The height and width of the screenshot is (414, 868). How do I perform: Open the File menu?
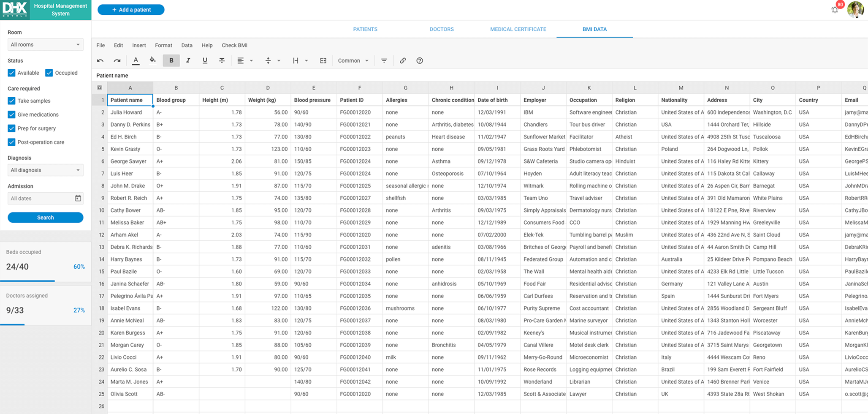[x=100, y=45]
